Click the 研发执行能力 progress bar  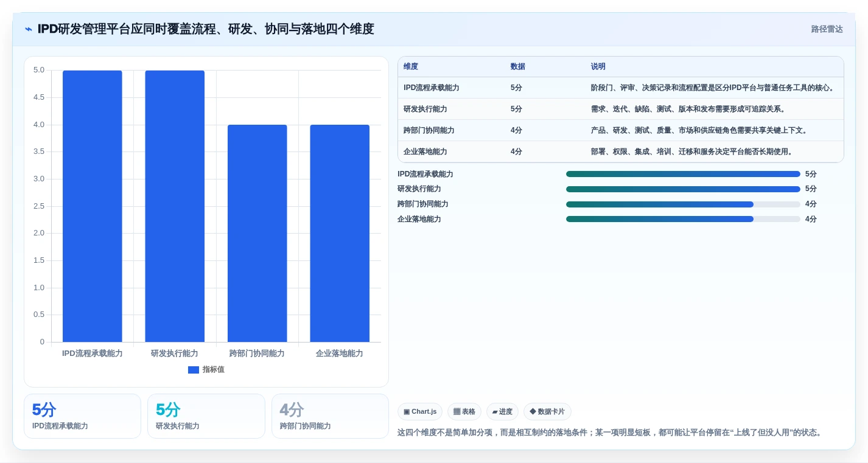click(x=683, y=189)
